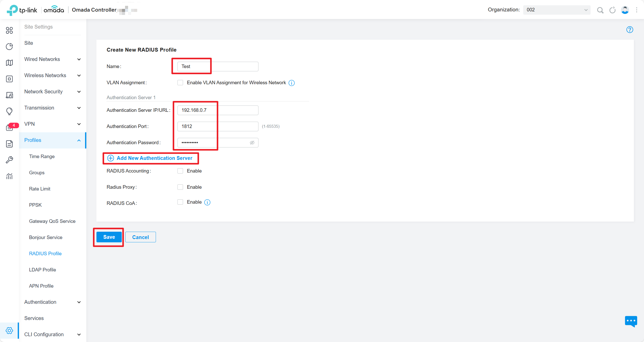Open the Map icon in left rail
This screenshot has height=342, width=644.
(x=9, y=63)
